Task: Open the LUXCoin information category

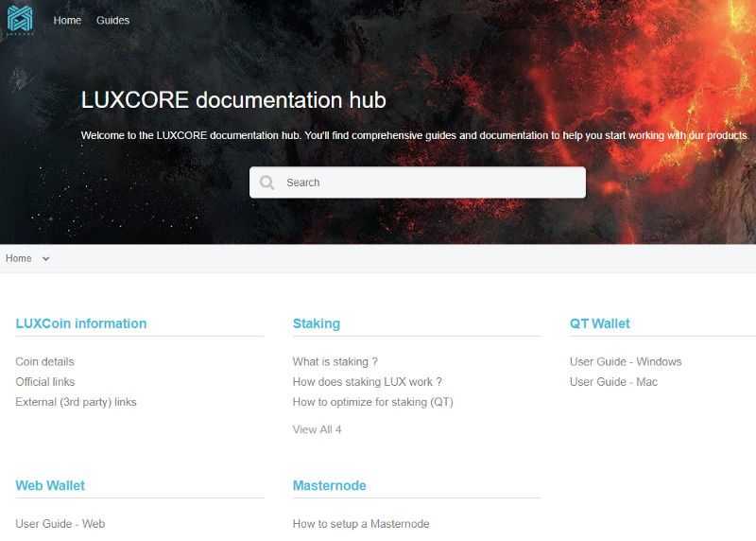Action: click(81, 323)
